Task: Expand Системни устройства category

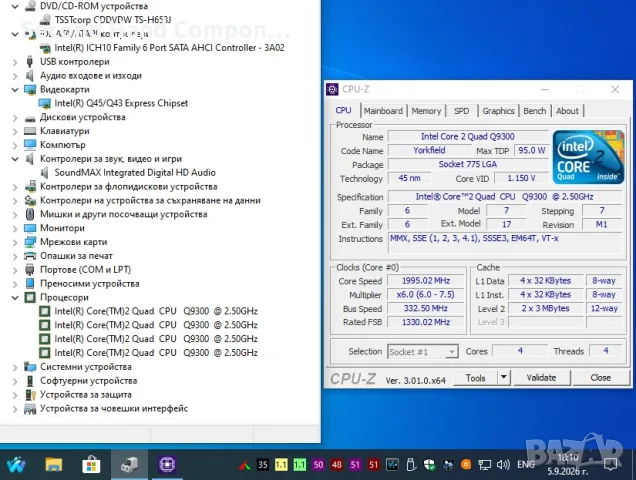Action: (15, 367)
